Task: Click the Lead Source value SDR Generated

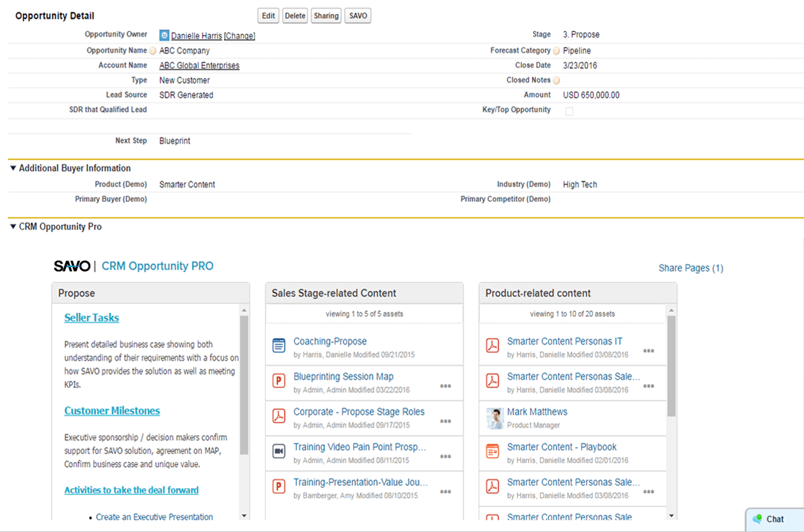Action: tap(186, 95)
